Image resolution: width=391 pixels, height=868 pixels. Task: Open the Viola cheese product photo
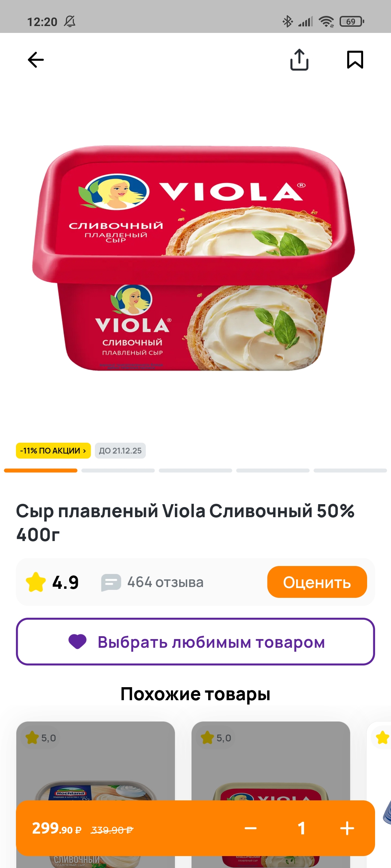[x=193, y=258]
